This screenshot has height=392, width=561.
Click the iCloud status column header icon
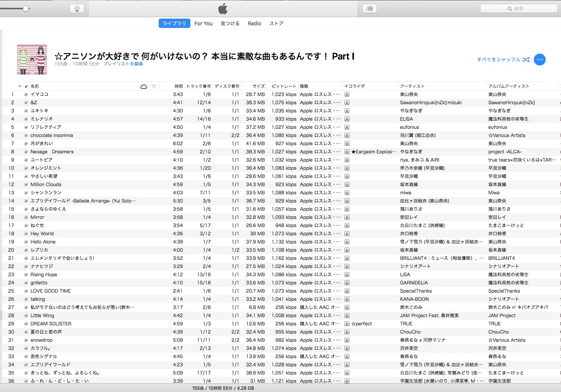click(144, 86)
